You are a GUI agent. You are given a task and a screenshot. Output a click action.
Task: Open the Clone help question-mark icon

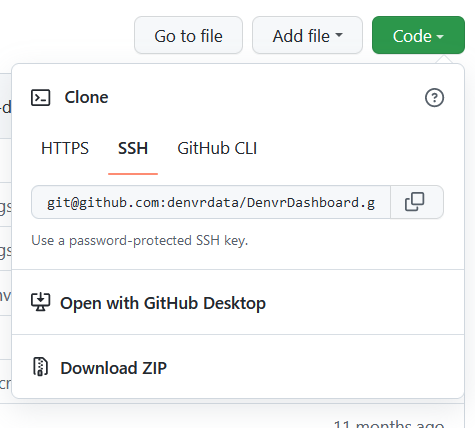tap(434, 98)
